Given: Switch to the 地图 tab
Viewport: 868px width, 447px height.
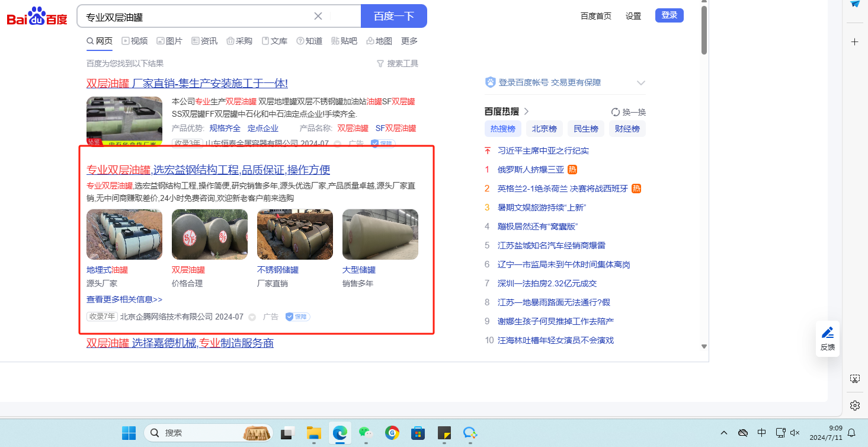Looking at the screenshot, I should pyautogui.click(x=379, y=41).
